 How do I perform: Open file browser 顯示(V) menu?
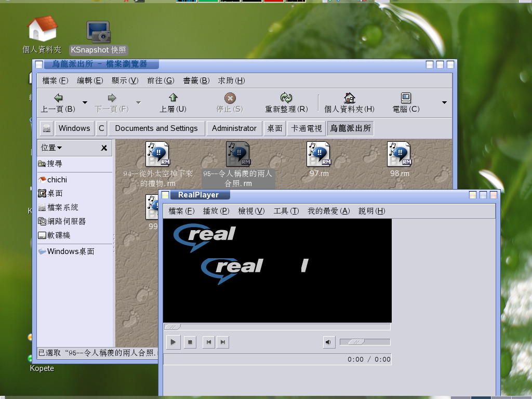[x=125, y=81]
